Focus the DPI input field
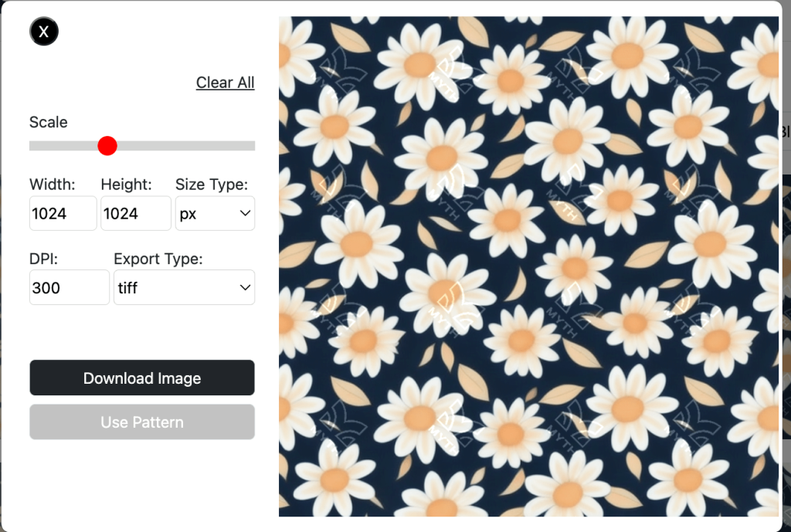 point(69,287)
